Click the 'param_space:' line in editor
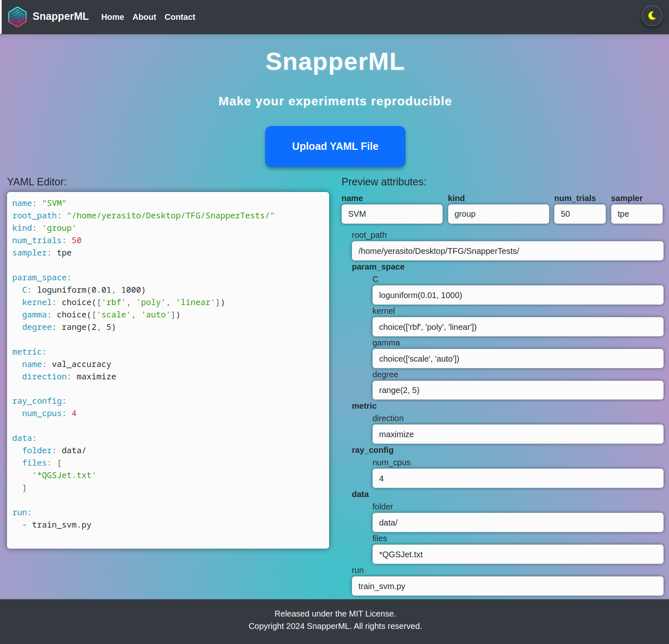The image size is (669, 644). point(42,277)
